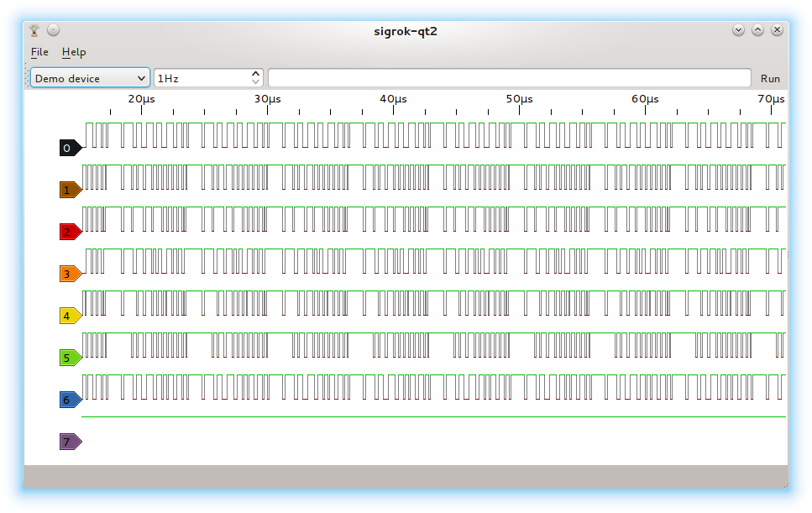Open the File menu
The height and width of the screenshot is (513, 812).
[39, 52]
